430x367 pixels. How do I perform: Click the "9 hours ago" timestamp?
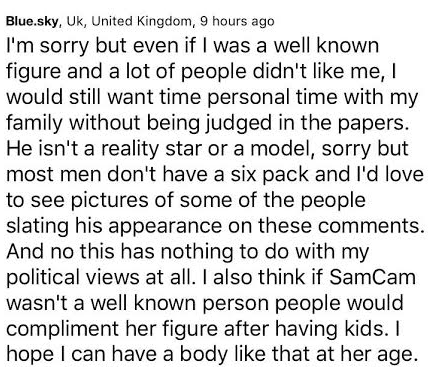(237, 21)
